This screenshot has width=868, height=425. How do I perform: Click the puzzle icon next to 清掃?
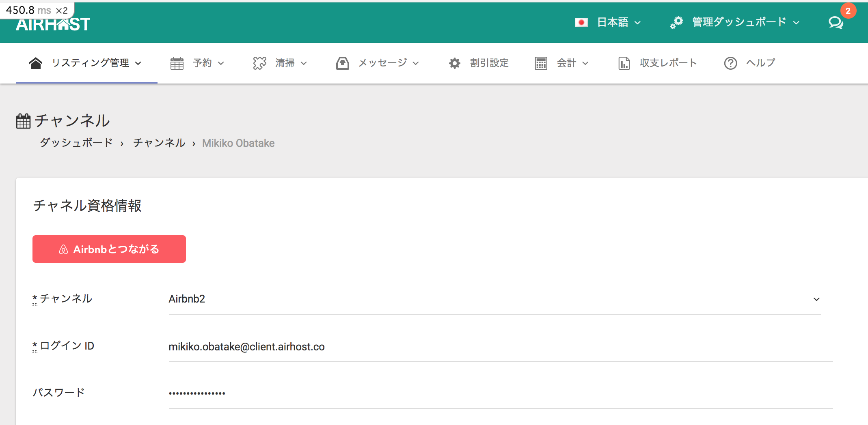coord(260,63)
